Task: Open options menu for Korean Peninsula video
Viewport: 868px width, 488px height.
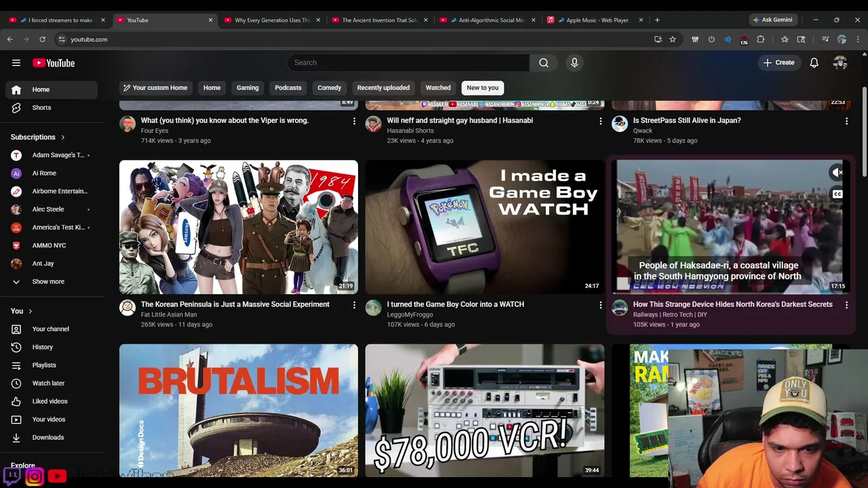Action: (x=354, y=305)
